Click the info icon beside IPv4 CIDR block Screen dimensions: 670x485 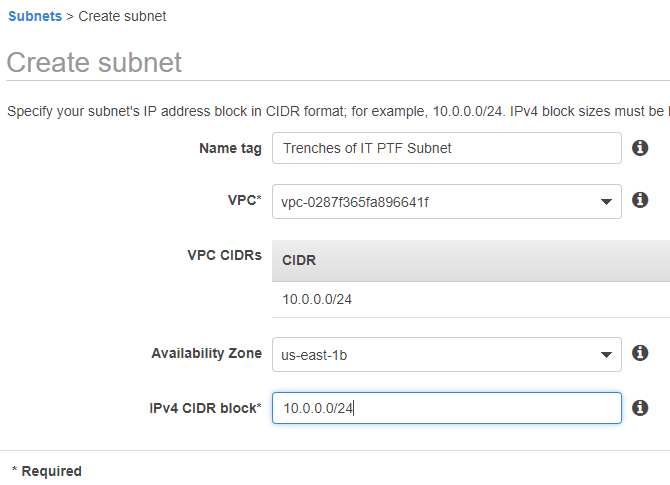(640, 408)
